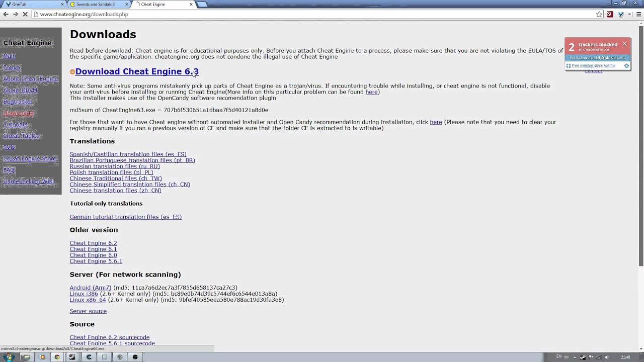Viewport: 644px width, 362px height.
Task: Open Chinese Traditional translation files link
Action: [x=116, y=178]
